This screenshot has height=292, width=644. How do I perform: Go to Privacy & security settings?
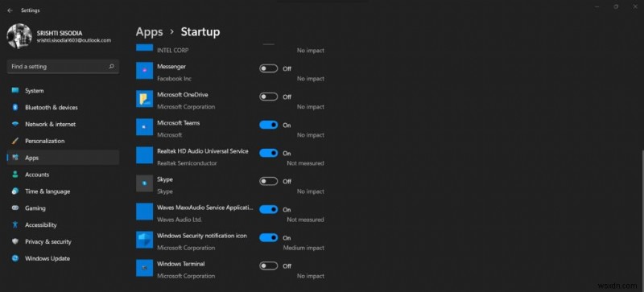[x=63, y=241]
